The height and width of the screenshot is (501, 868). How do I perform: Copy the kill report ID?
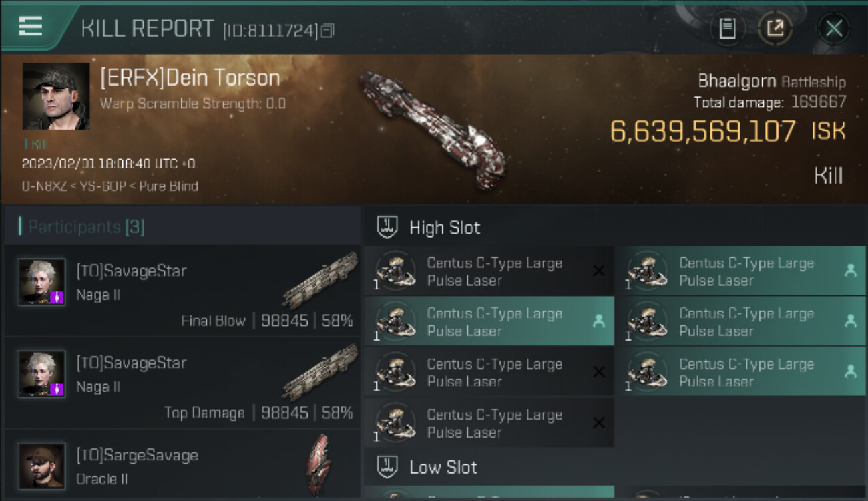(327, 30)
